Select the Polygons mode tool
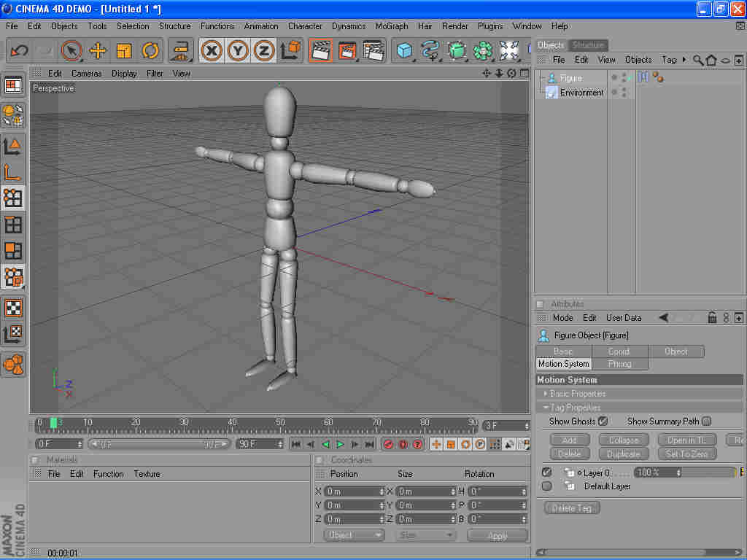Screen dimensions: 747x560 point(13,251)
